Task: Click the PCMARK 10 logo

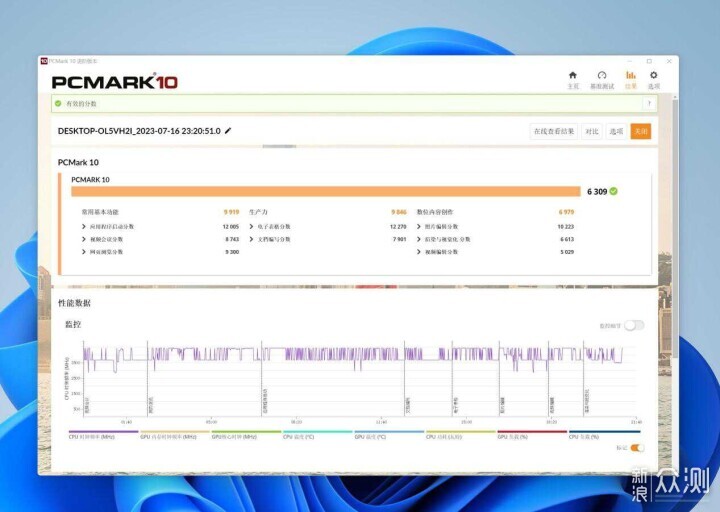Action: click(x=114, y=82)
